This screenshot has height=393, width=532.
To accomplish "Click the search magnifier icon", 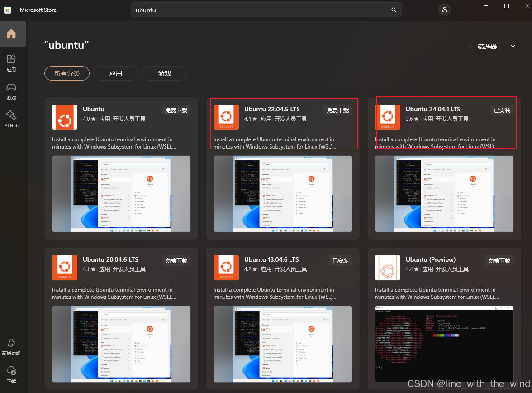I will (394, 10).
